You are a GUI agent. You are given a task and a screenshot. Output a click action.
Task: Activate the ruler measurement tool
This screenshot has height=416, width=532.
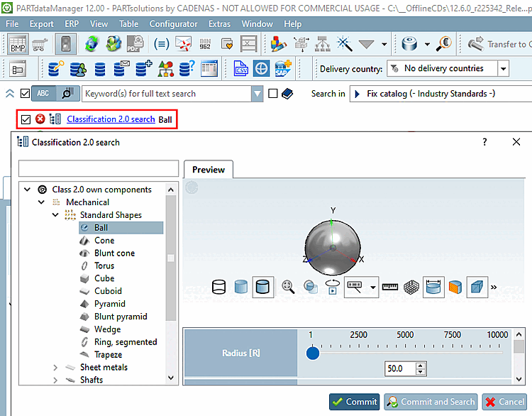(390, 287)
